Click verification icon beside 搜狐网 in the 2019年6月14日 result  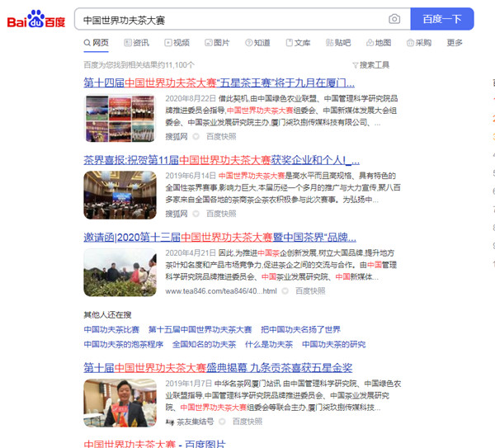pos(196,214)
